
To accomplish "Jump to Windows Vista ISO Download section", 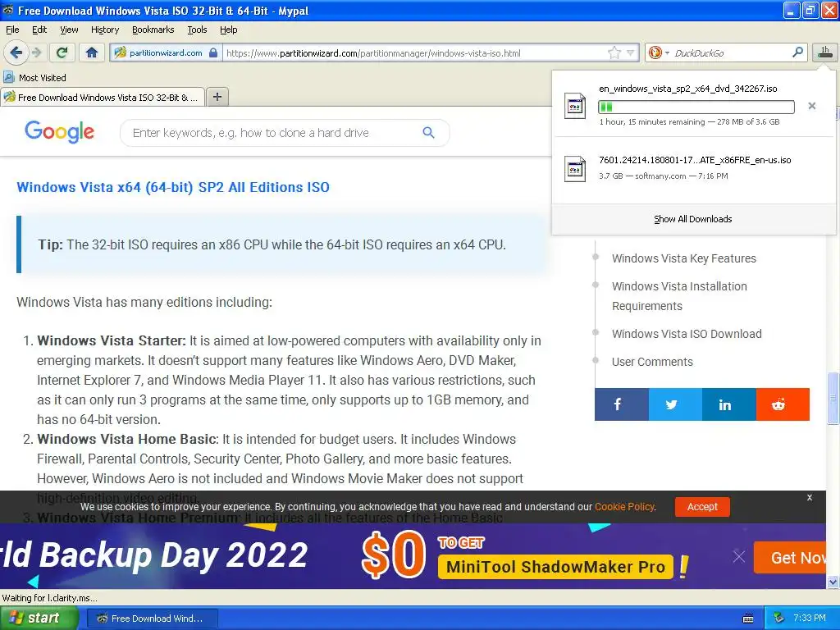I will (x=687, y=334).
